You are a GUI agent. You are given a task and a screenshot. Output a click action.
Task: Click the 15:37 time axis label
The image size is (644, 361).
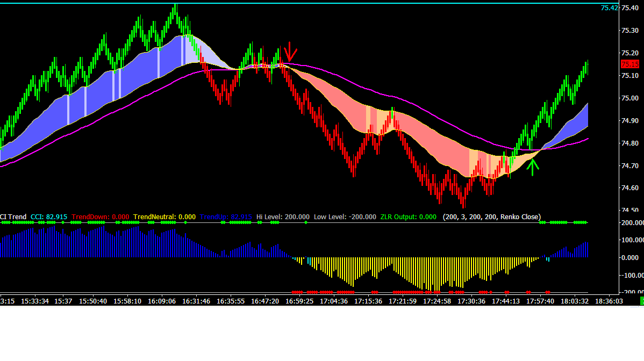[x=63, y=301]
